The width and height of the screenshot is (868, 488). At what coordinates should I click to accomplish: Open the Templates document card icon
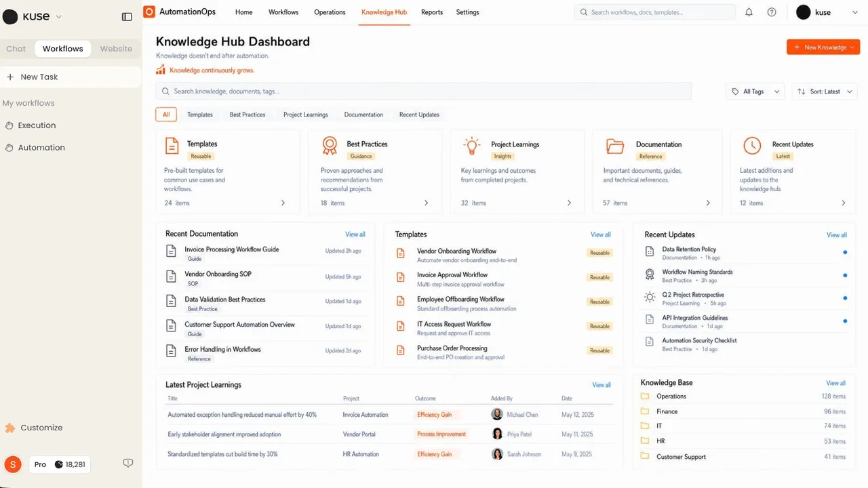pyautogui.click(x=172, y=145)
